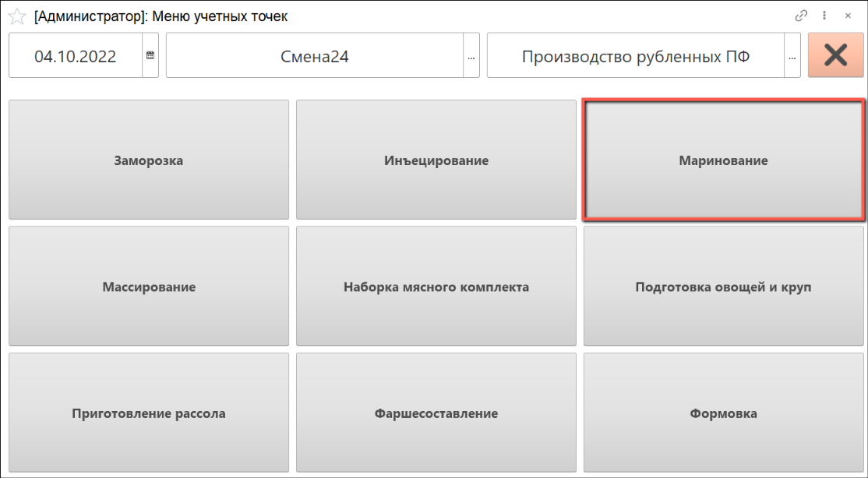Open Наборка мясного комплекта
868x478 pixels.
[436, 286]
